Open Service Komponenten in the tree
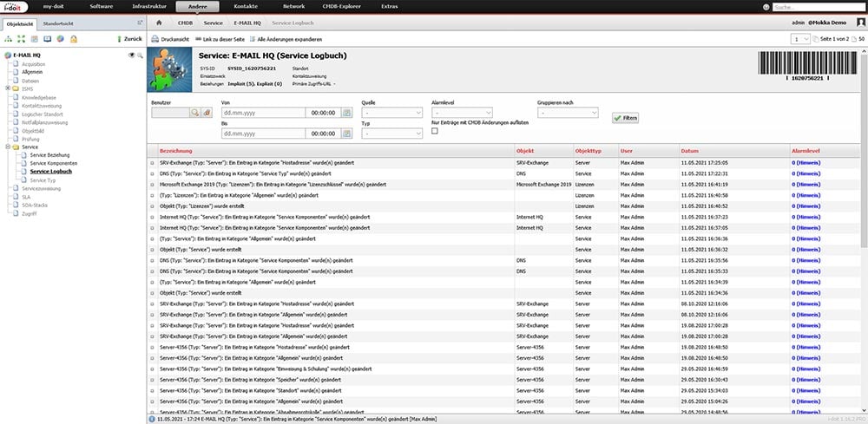The width and height of the screenshot is (868, 424). tap(54, 164)
